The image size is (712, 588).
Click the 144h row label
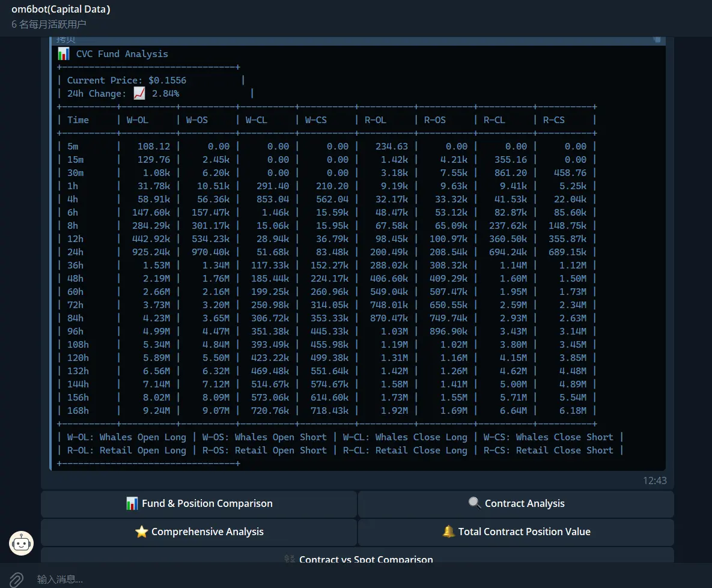78,384
